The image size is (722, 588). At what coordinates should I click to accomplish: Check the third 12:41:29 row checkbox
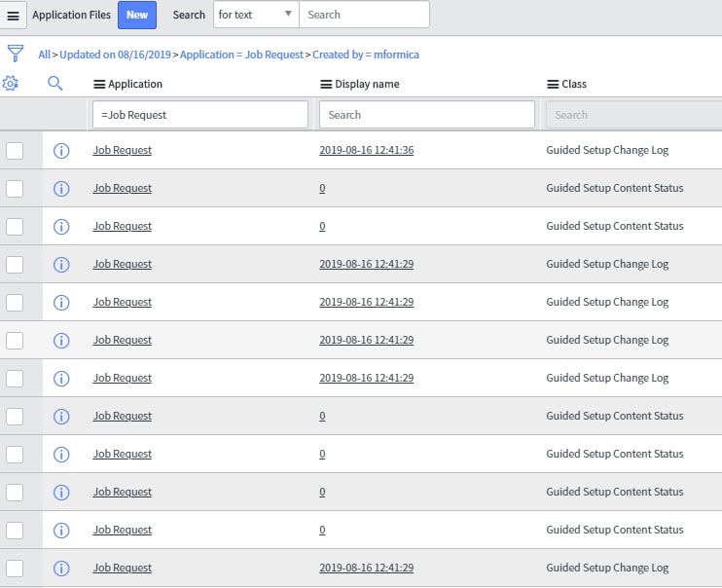pos(15,341)
